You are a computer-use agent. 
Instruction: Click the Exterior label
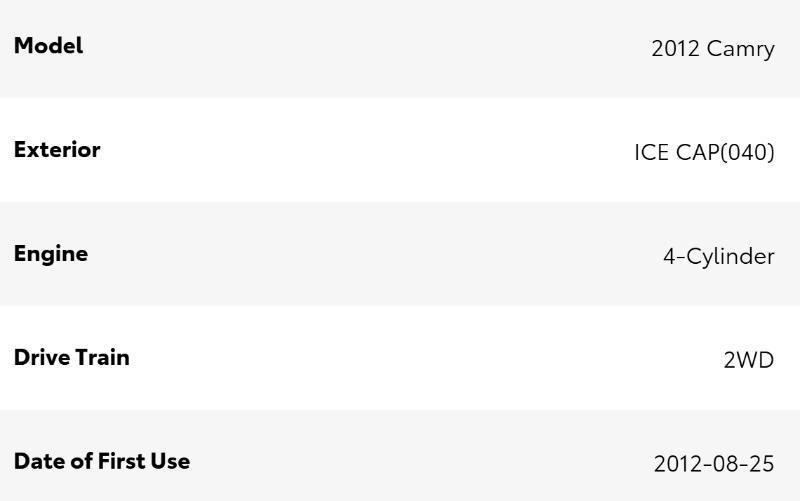[x=57, y=150]
